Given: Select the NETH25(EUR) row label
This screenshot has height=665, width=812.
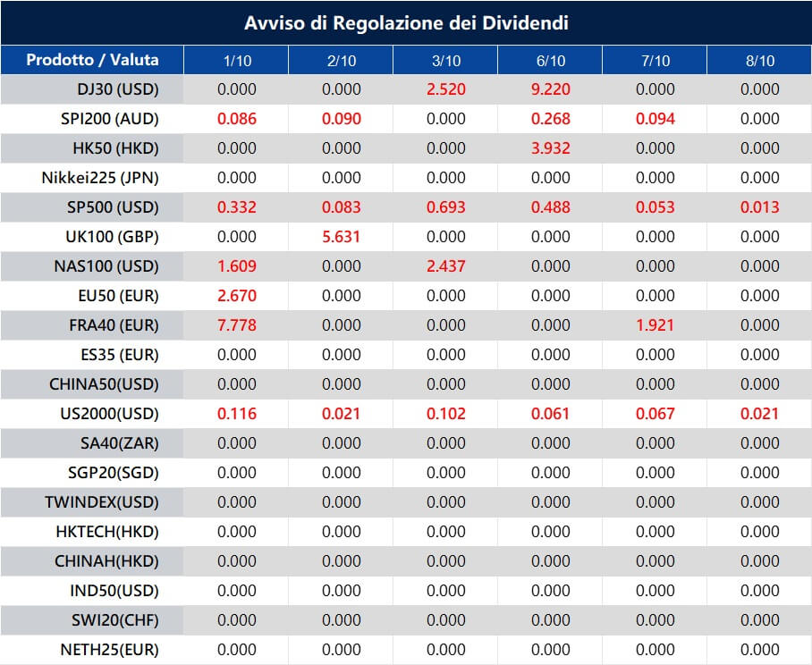Looking at the screenshot, I should pyautogui.click(x=108, y=650).
